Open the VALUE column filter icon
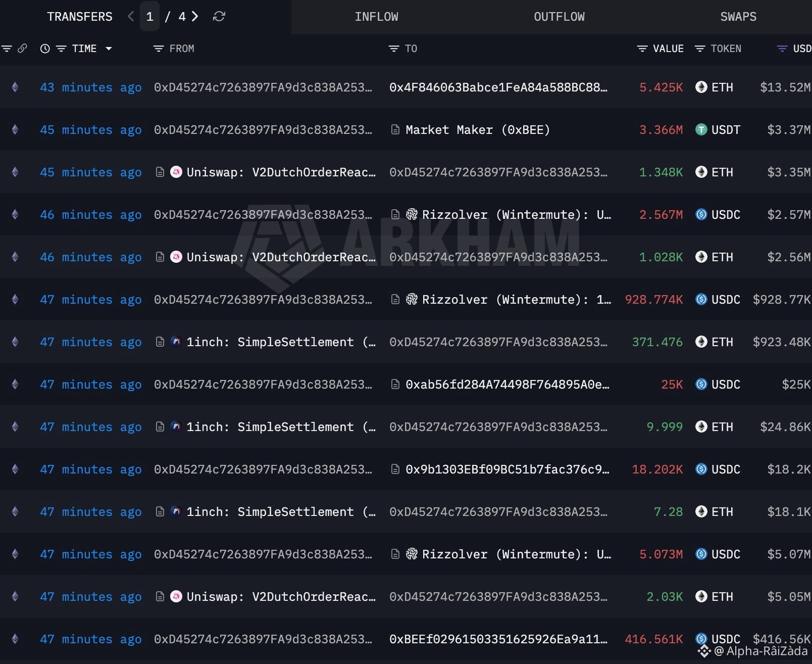This screenshot has width=812, height=664. (x=642, y=49)
